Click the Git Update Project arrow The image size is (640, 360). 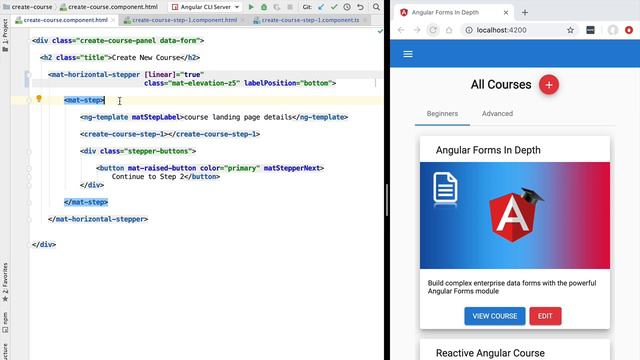[321, 7]
